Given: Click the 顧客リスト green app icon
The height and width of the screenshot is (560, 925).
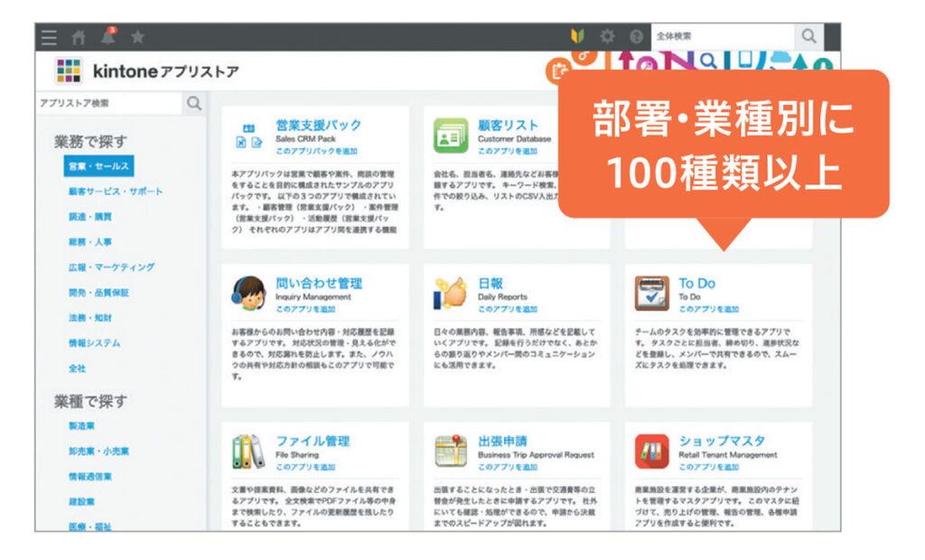Looking at the screenshot, I should tap(451, 135).
